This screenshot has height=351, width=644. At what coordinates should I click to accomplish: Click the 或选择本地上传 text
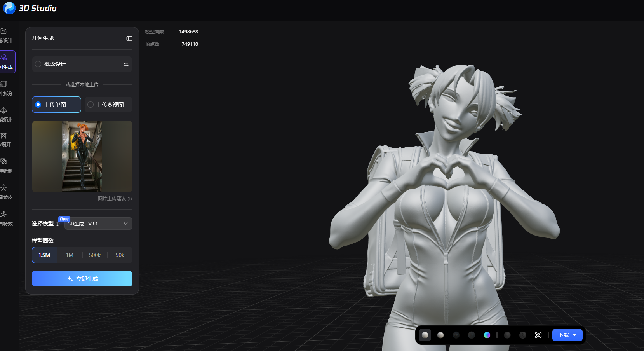pos(82,84)
